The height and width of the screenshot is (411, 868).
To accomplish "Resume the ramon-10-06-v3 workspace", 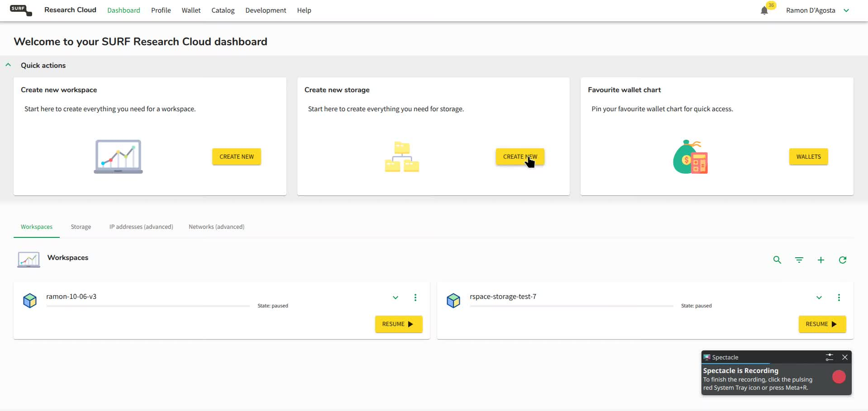I will [399, 324].
